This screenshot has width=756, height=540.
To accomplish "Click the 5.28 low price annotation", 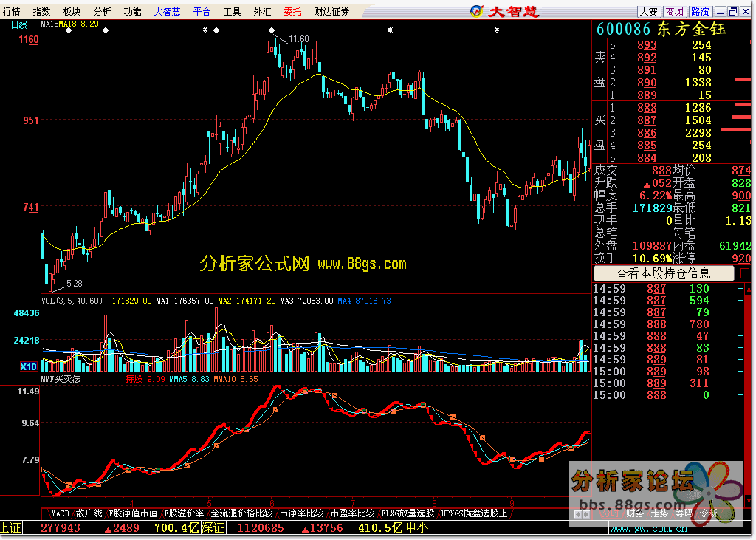I will [75, 283].
